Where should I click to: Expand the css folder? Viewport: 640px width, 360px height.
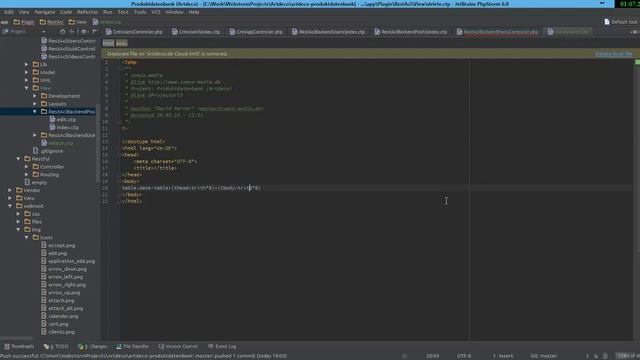pyautogui.click(x=18, y=214)
